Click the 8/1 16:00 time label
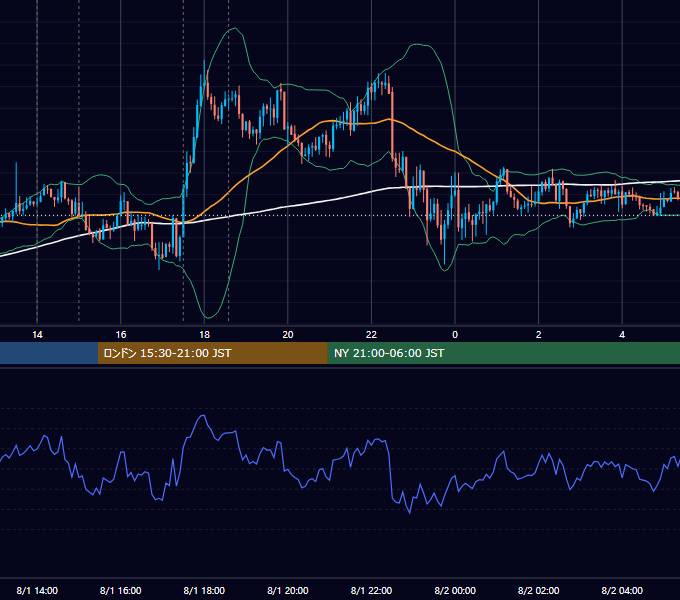Viewport: 680px width, 600px height. [121, 590]
